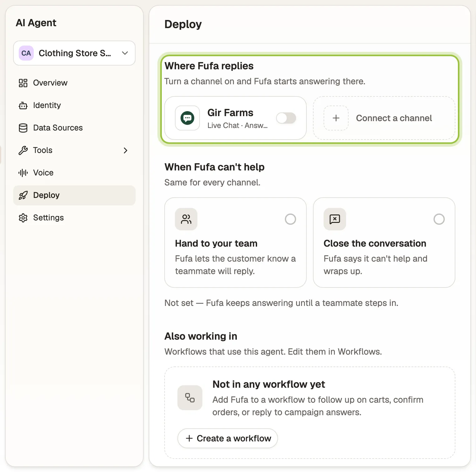The image size is (476, 472).
Task: Click the Hand to your team people icon
Action: (x=186, y=219)
